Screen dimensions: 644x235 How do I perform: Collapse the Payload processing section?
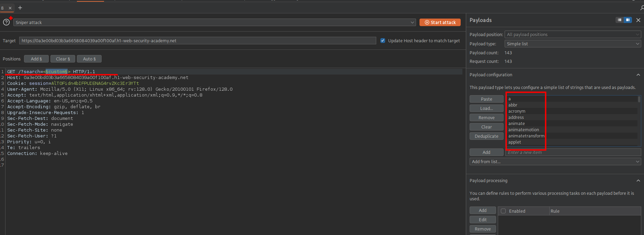pos(638,181)
